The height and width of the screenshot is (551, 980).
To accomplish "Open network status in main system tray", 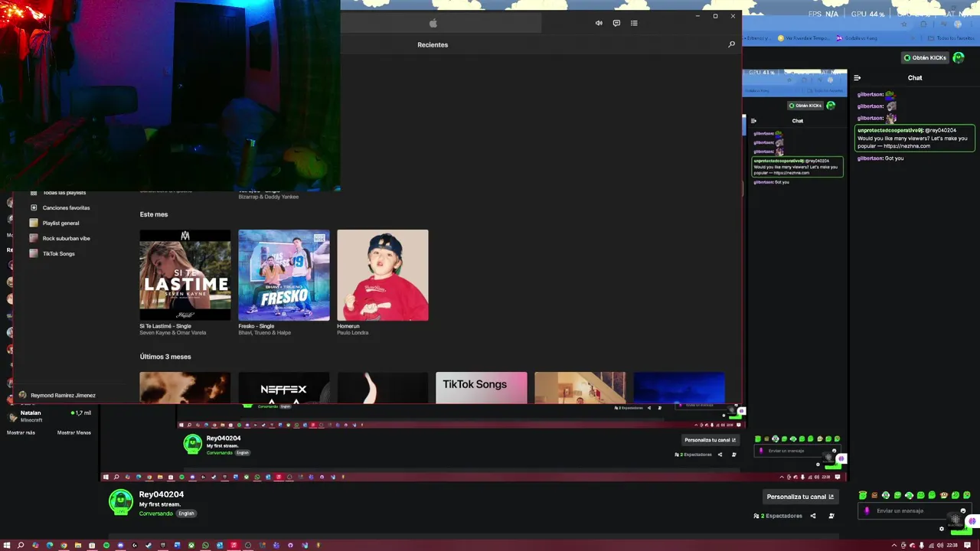I will pyautogui.click(x=931, y=545).
